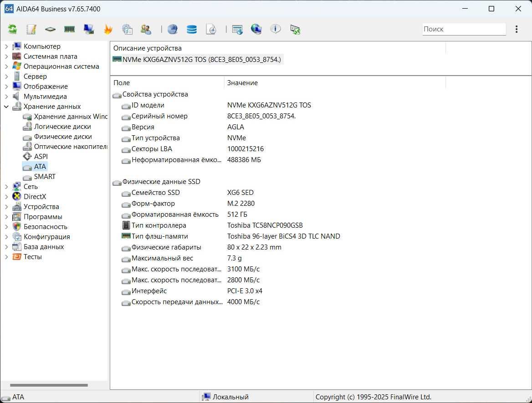
Task: Click the tree panel horizontal scrollbar
Action: click(x=49, y=385)
